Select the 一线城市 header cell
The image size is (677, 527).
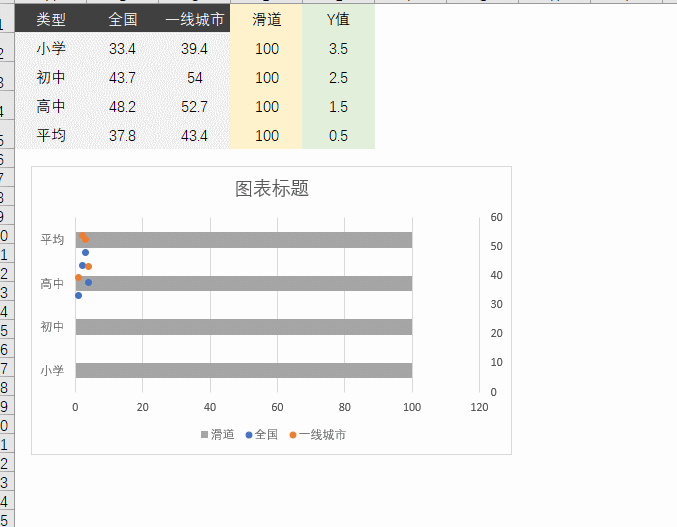pos(194,19)
